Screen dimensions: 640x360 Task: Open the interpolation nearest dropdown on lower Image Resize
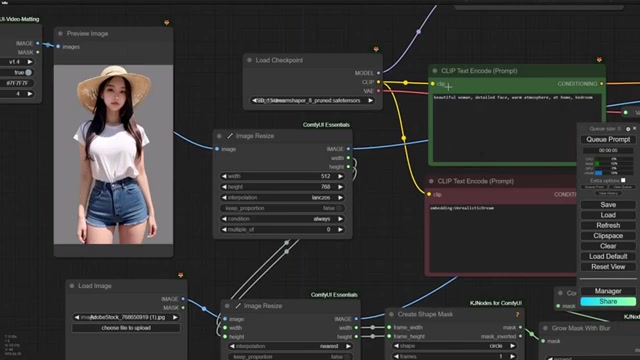point(290,346)
